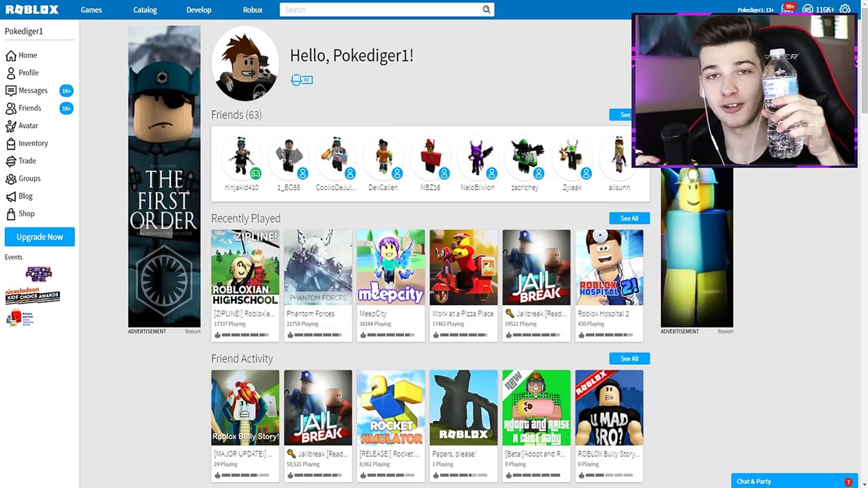Open notifications icon with 99+ badge
The height and width of the screenshot is (488, 868).
(787, 9)
